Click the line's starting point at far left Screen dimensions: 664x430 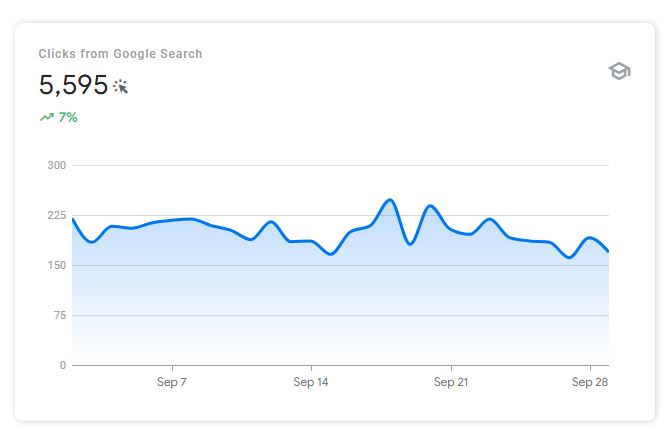[x=73, y=219]
